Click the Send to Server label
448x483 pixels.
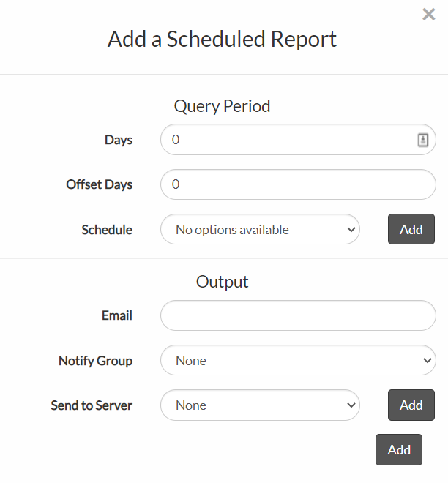[x=92, y=405]
